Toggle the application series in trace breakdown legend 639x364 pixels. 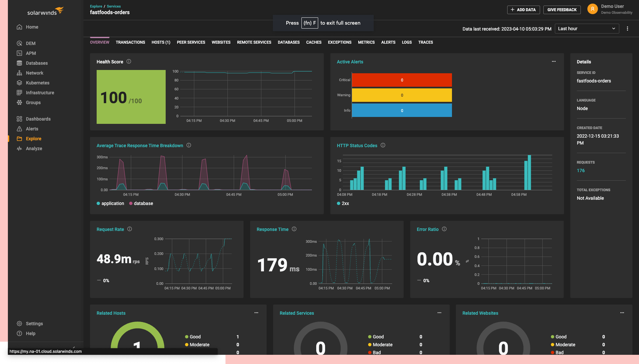(x=110, y=203)
